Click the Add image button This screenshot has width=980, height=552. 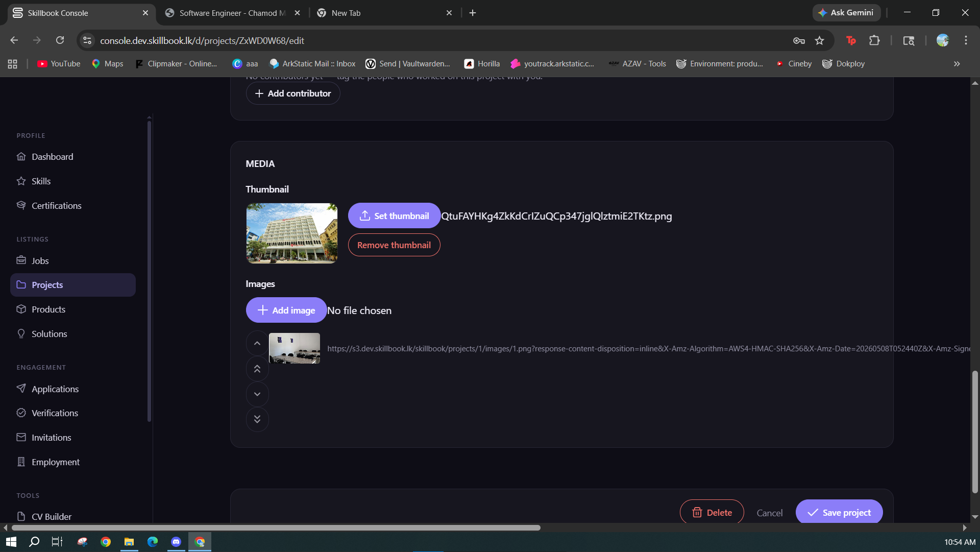286,310
